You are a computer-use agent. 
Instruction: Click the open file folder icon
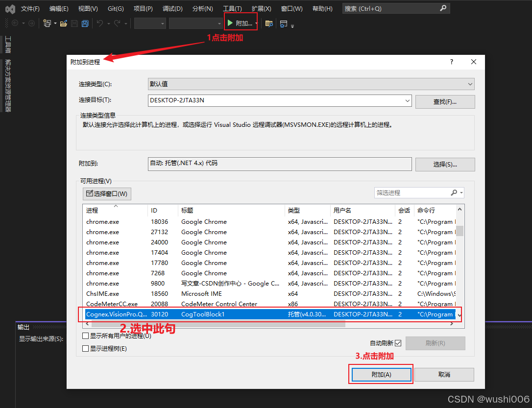(64, 23)
